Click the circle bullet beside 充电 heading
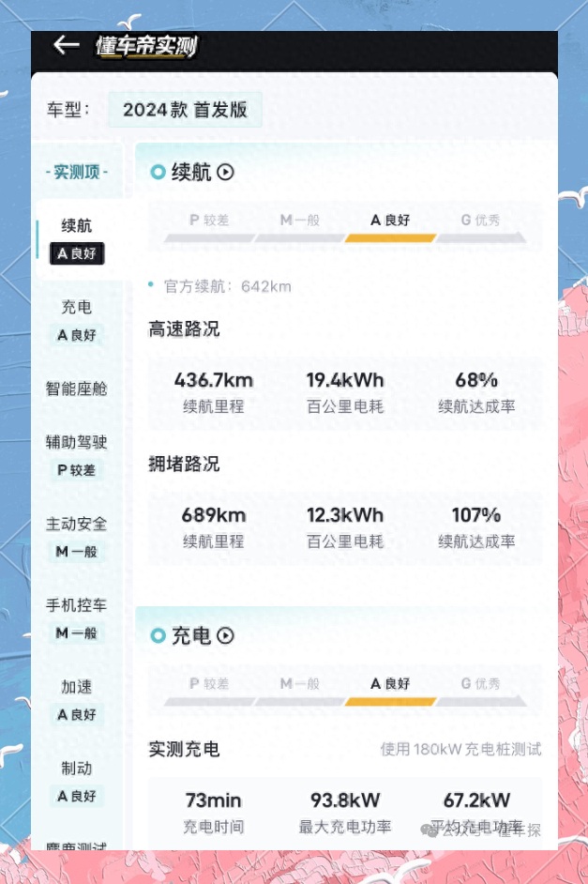The height and width of the screenshot is (884, 588). coord(158,636)
